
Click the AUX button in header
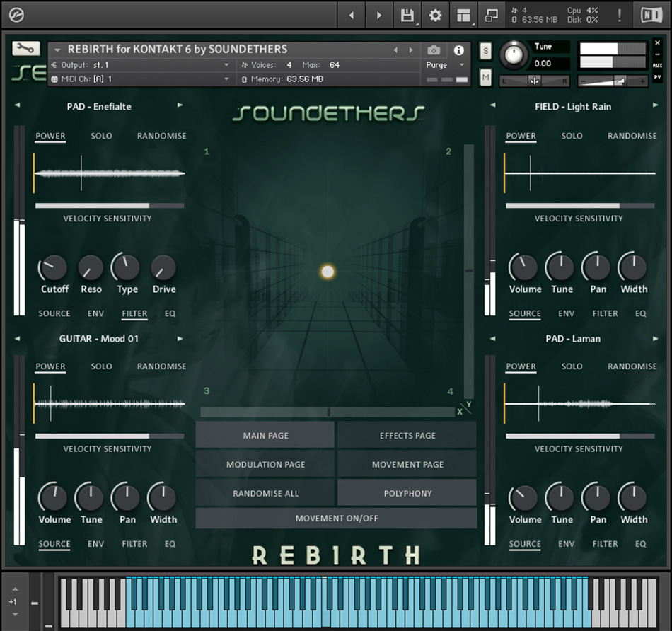pyautogui.click(x=657, y=66)
